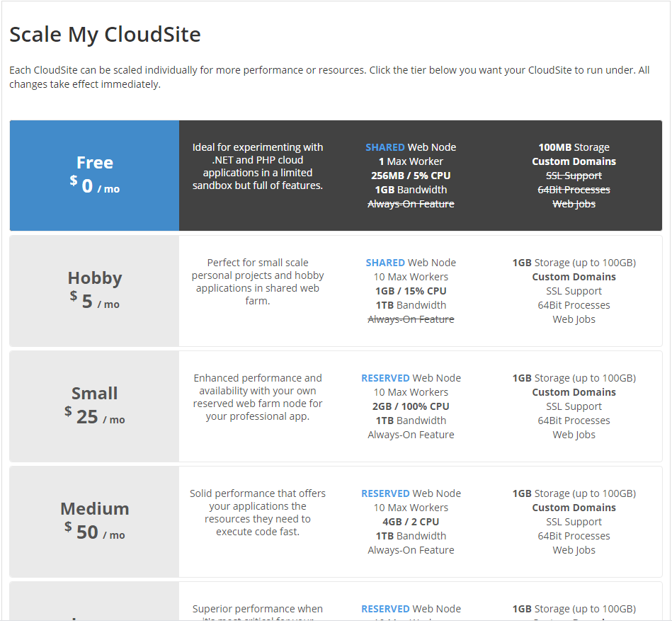
Task: Click the Free tier 256MB / 5% CPU spec
Action: click(411, 176)
